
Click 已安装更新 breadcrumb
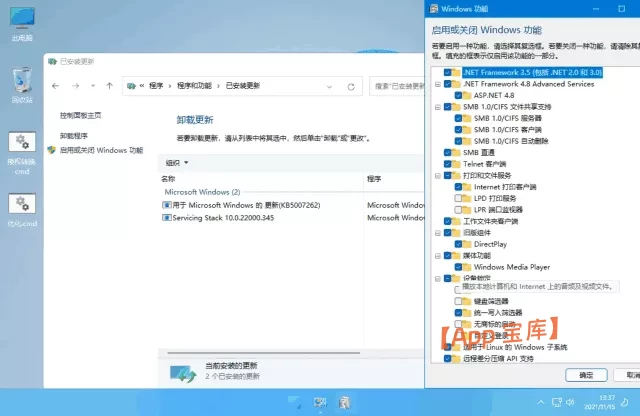(243, 86)
